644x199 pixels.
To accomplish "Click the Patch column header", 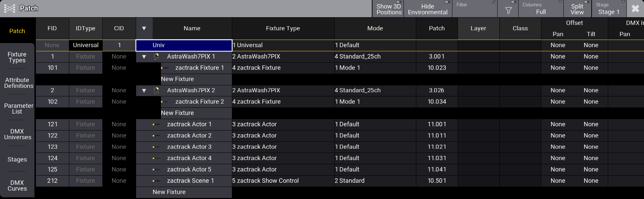I will coord(437,28).
